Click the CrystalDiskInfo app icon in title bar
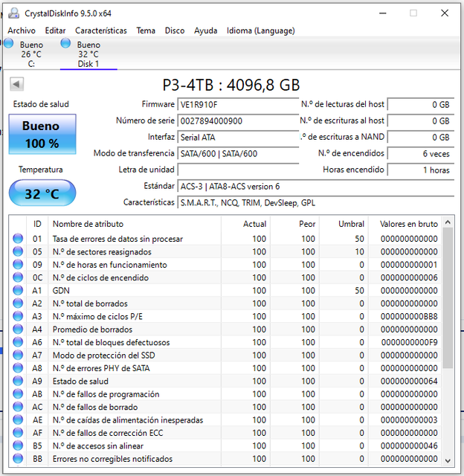Screen dimensions: 464x476 tap(14, 13)
